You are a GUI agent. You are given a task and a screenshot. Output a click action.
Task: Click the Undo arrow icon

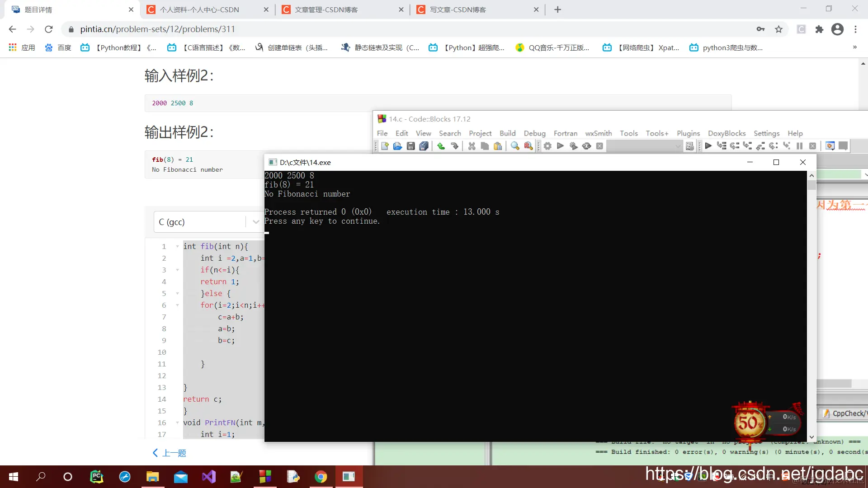point(441,146)
